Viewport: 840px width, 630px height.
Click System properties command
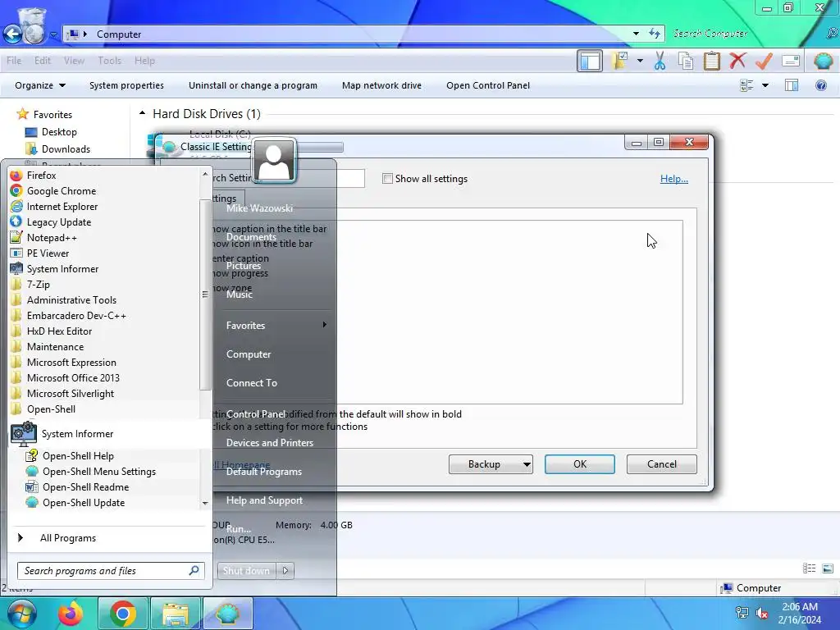[126, 85]
